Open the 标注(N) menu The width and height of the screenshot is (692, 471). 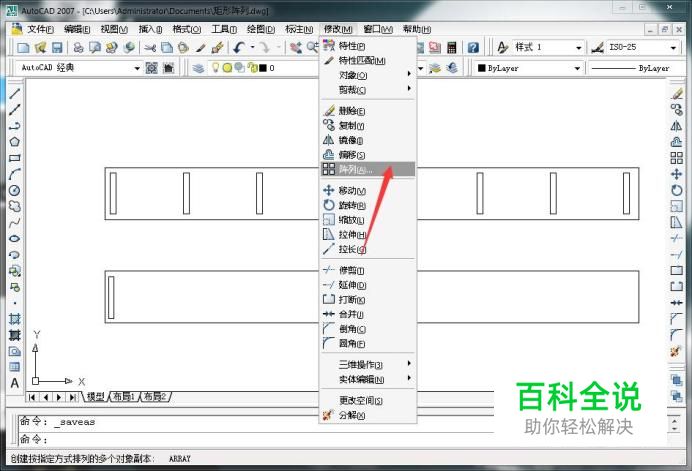[299, 29]
